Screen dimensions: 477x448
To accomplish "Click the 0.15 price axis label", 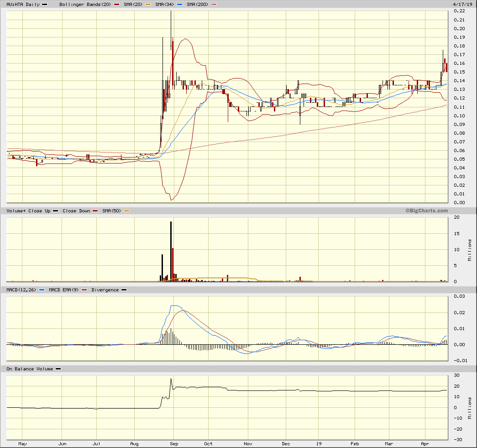I will [459, 72].
